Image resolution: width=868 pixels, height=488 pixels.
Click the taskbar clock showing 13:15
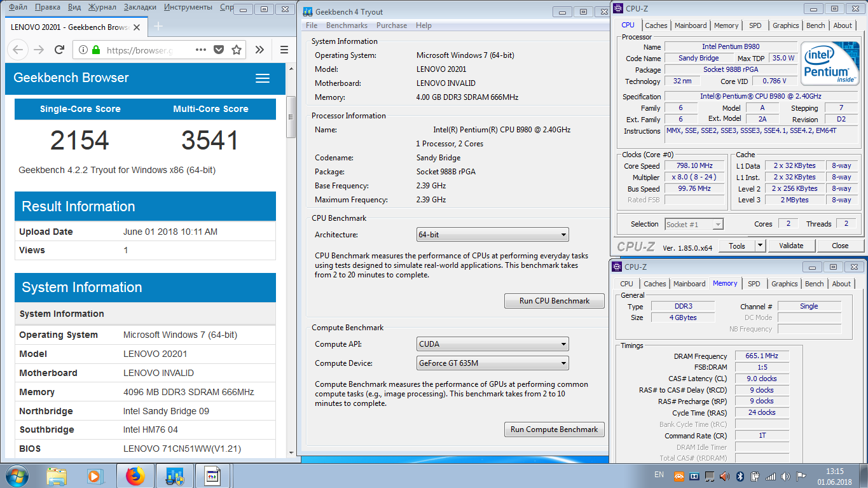click(835, 476)
